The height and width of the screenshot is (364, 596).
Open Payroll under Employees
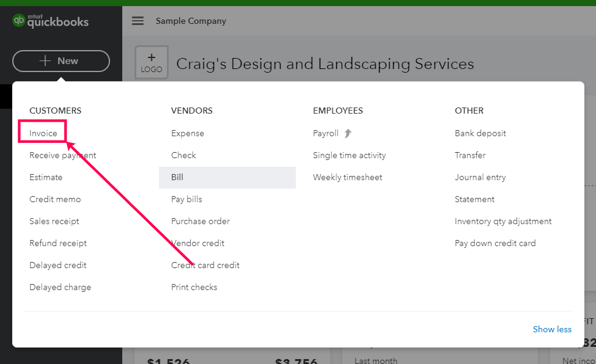(326, 133)
